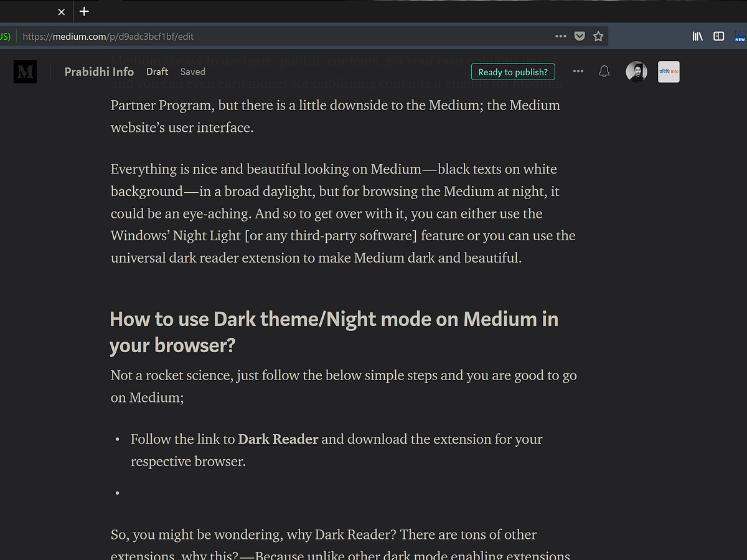The image size is (747, 560).
Task: Open a new tab with plus icon
Action: point(84,12)
